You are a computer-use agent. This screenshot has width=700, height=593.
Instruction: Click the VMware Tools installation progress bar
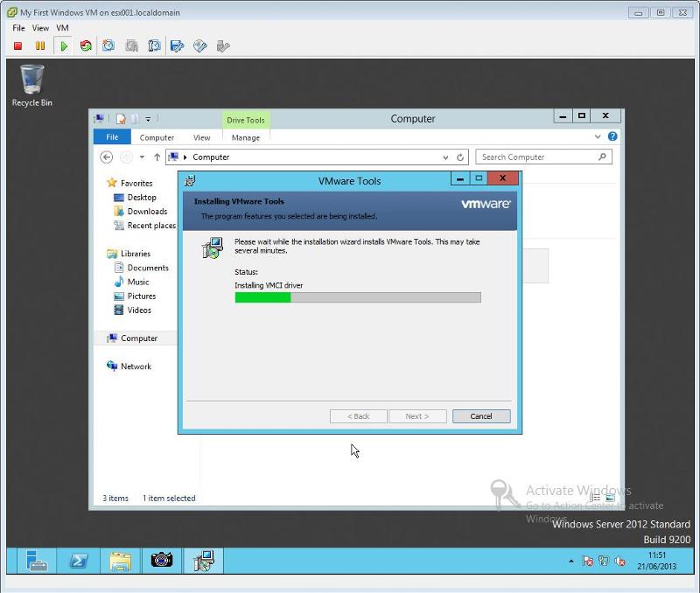click(358, 297)
